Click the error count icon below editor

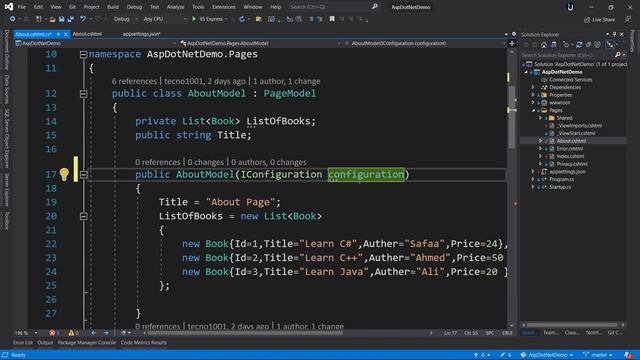point(52,333)
